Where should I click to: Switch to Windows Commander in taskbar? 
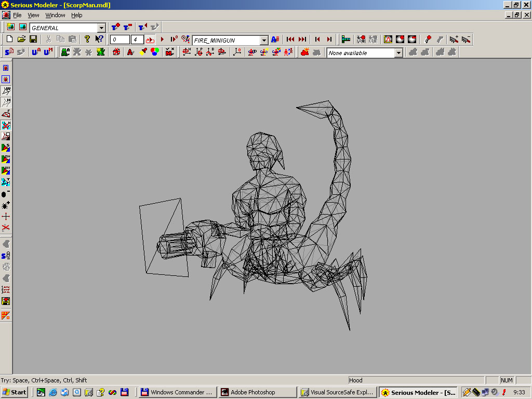click(x=178, y=392)
